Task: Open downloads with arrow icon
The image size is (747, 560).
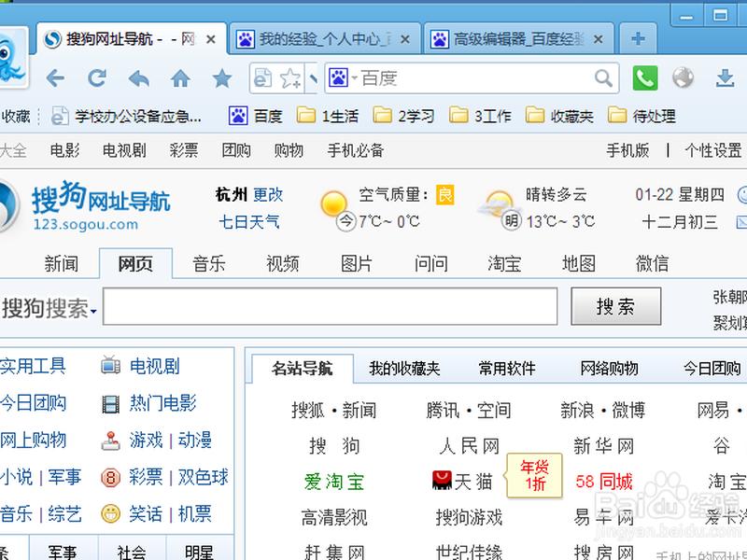Action: [726, 78]
